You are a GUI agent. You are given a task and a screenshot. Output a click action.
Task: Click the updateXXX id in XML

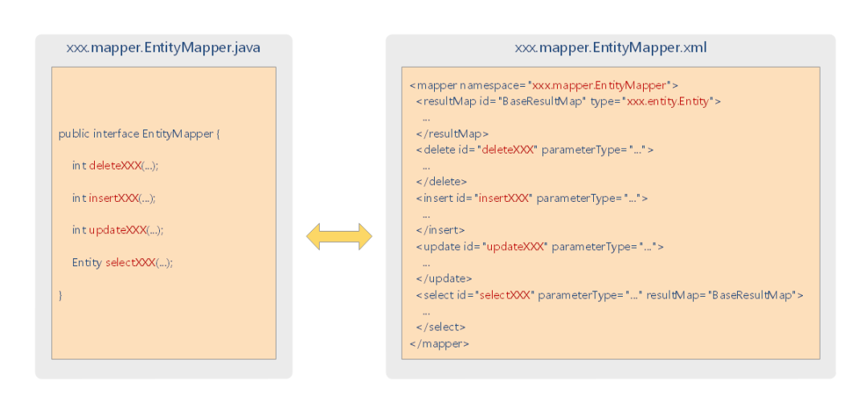[x=516, y=246]
